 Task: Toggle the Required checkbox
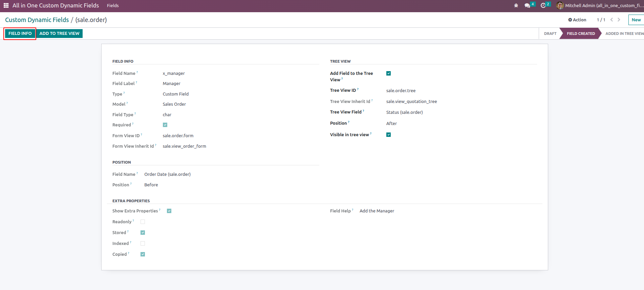coord(165,125)
